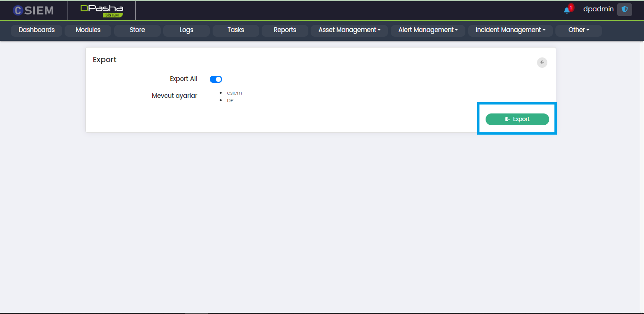The image size is (644, 314).
Task: Click the DPasha Sistem logo
Action: 101,10
